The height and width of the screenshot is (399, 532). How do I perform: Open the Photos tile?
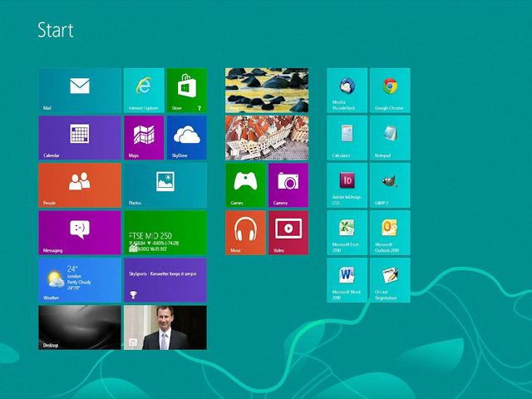pos(165,185)
